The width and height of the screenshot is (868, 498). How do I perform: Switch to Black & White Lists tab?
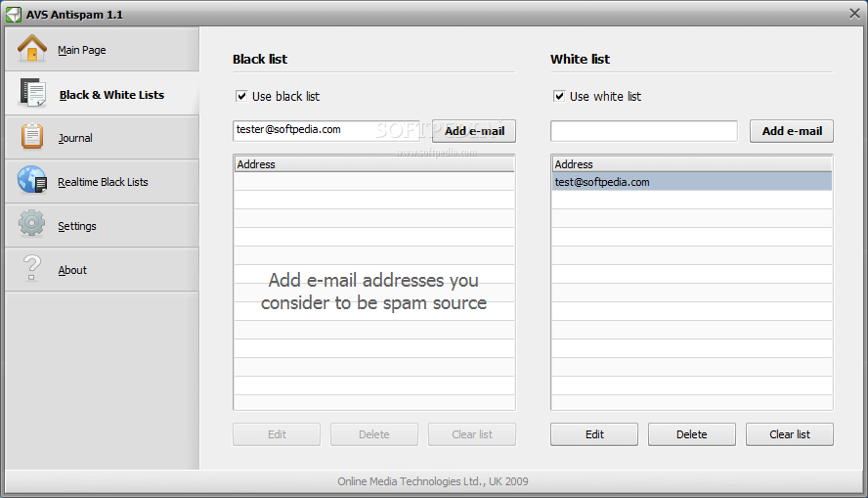[x=102, y=94]
